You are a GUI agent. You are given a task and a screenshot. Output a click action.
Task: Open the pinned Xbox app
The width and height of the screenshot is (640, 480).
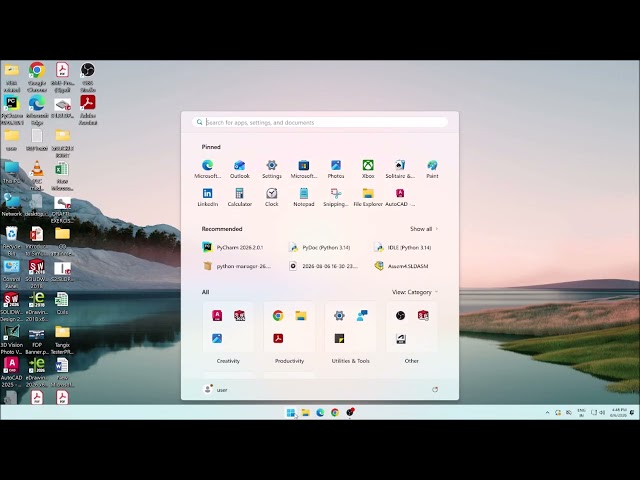(368, 169)
